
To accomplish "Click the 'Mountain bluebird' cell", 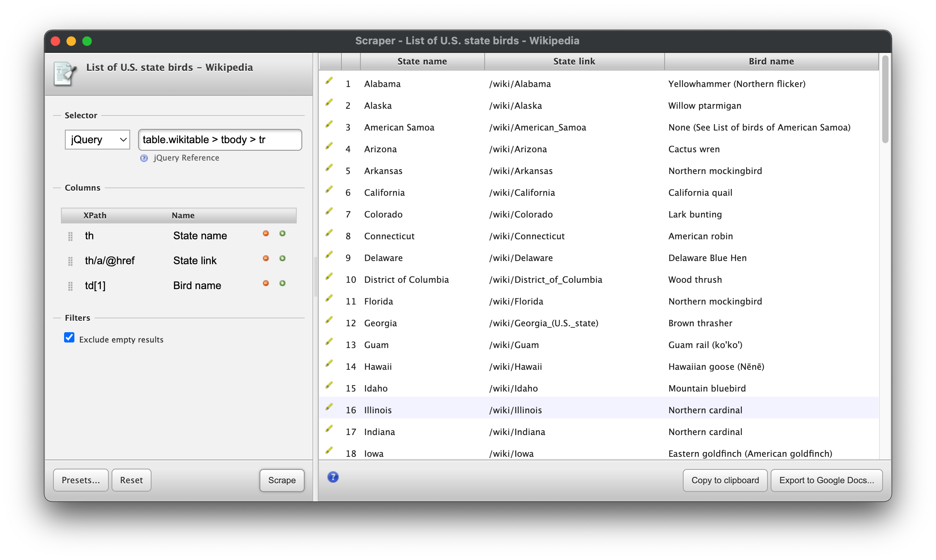I will pyautogui.click(x=707, y=388).
